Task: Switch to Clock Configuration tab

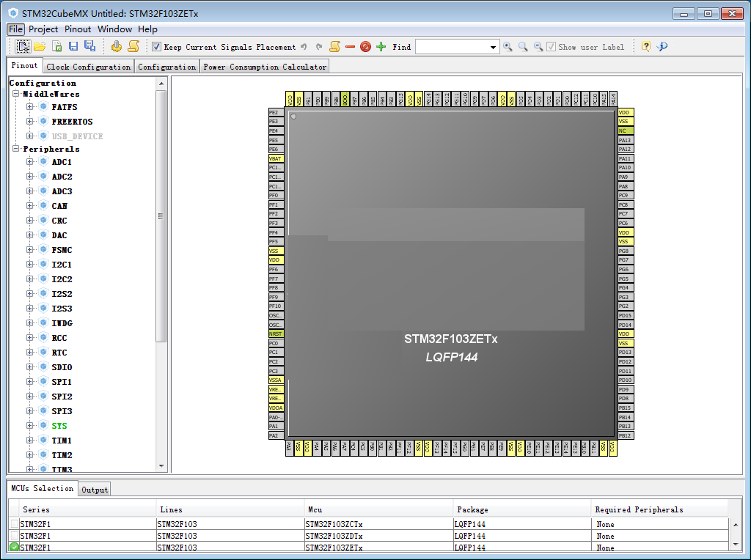Action: click(88, 67)
